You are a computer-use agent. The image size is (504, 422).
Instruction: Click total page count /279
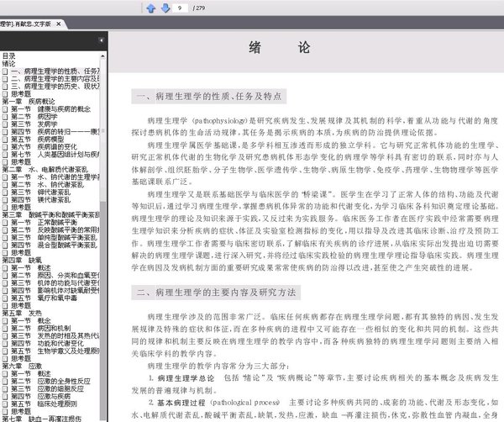pos(199,8)
